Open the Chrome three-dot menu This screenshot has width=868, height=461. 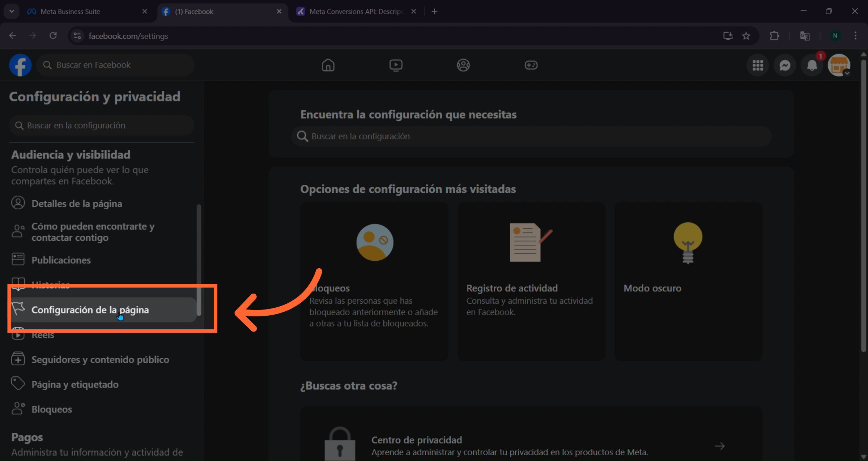coord(856,36)
